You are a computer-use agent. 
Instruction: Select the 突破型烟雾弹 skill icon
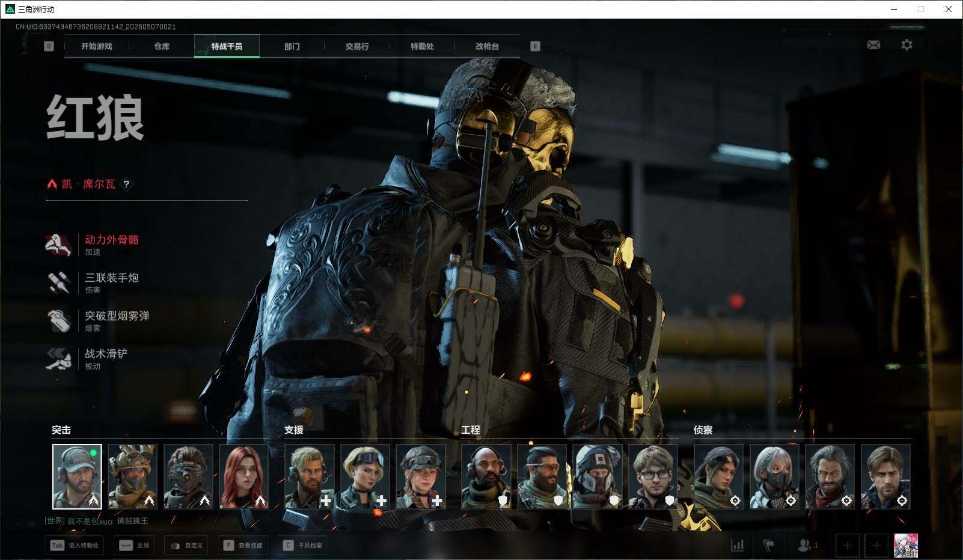coord(59,321)
